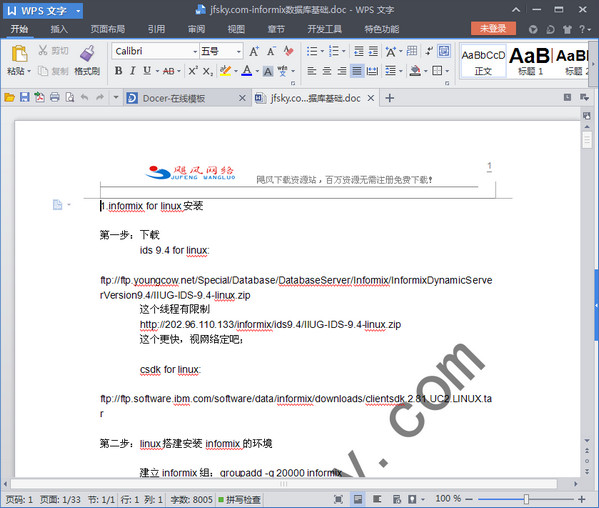This screenshot has width=599, height=508.
Task: Open the folder icon in quick toolbar
Action: (x=10, y=98)
